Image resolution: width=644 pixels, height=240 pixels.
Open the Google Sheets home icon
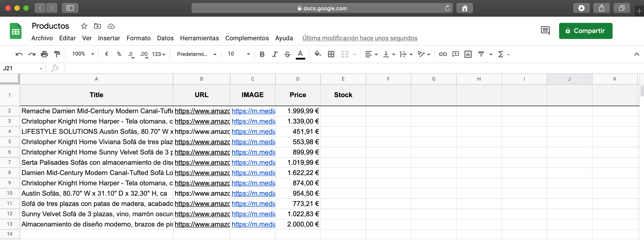16,31
